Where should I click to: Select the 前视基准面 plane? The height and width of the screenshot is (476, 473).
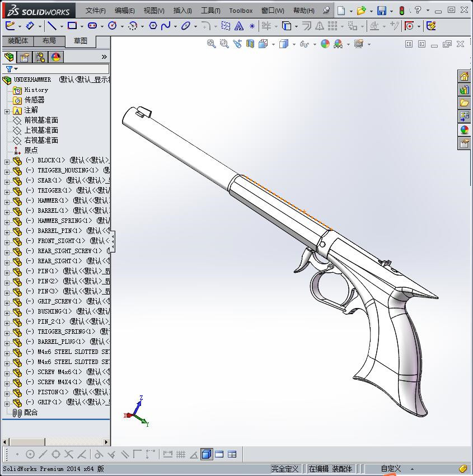point(41,120)
